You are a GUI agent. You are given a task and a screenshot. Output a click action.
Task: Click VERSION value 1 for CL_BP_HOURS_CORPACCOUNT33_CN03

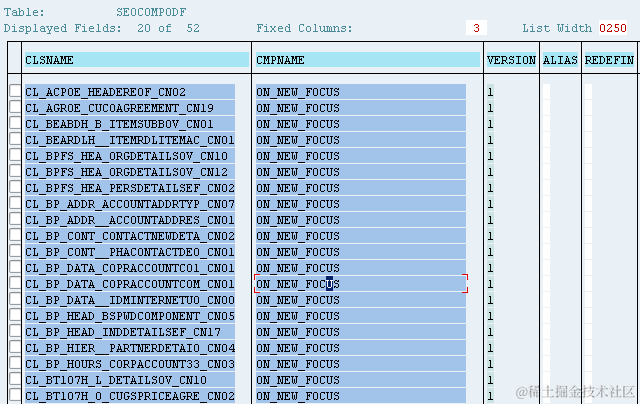click(490, 364)
